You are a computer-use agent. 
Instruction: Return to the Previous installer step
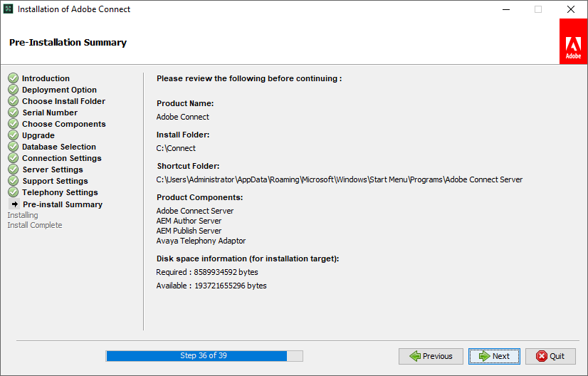(x=431, y=356)
